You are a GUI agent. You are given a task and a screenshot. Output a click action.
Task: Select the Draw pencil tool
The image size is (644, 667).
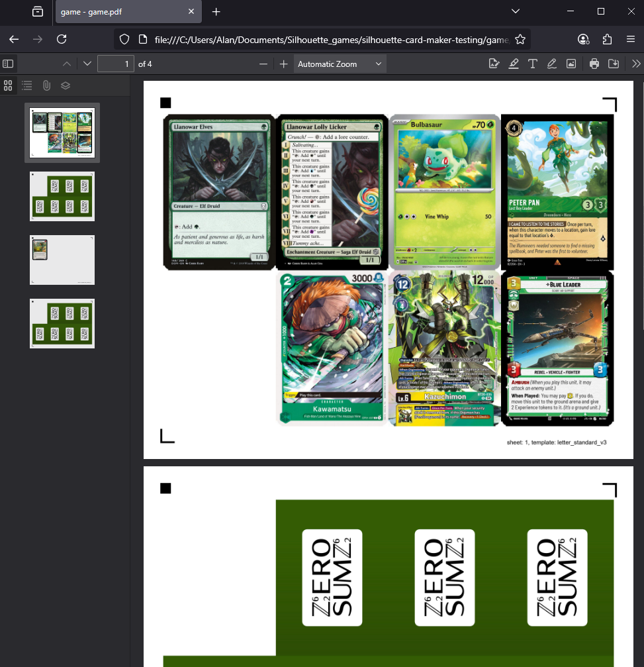pos(552,64)
